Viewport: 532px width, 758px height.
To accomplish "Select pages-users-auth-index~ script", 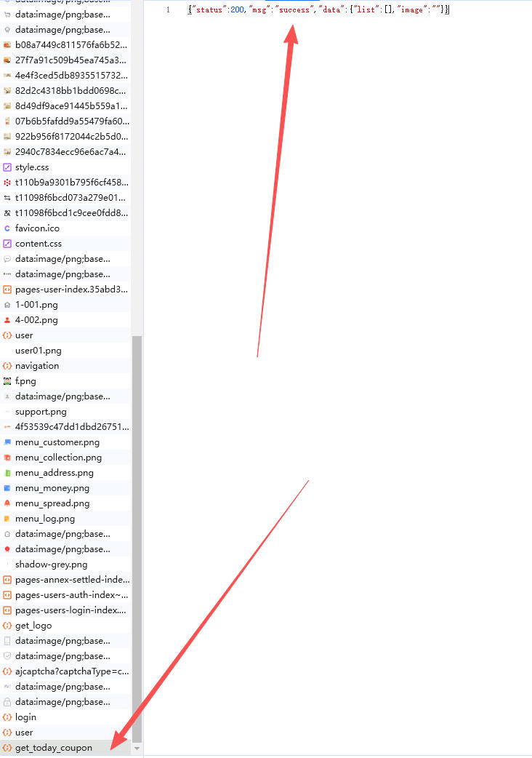I will click(65, 594).
